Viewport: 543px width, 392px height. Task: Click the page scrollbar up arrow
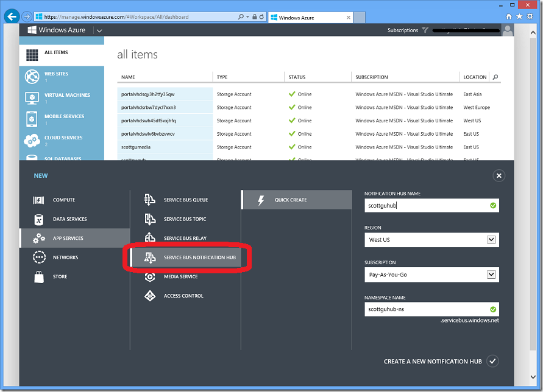[x=533, y=32]
